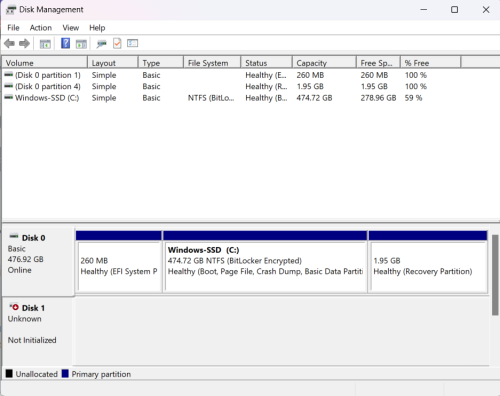
Task: Click the blue Primary partition legend swatch
Action: pyautogui.click(x=65, y=374)
